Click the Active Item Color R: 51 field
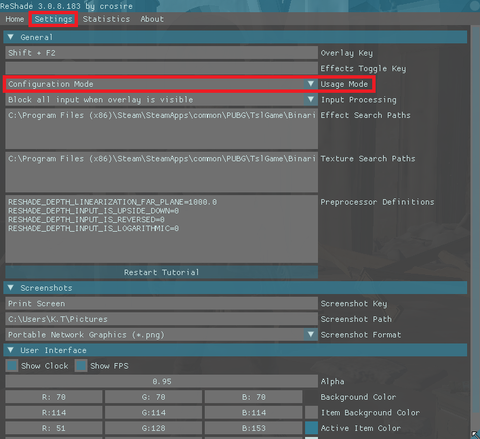The width and height of the screenshot is (480, 439). pyautogui.click(x=54, y=428)
